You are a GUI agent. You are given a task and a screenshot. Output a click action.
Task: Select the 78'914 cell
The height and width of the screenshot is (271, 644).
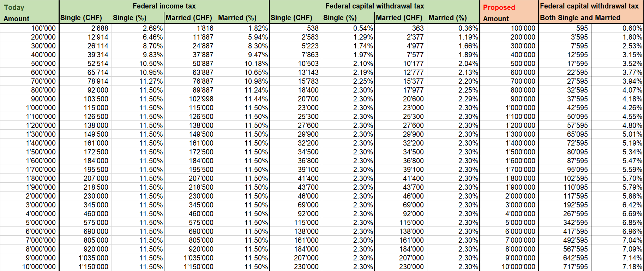point(85,81)
